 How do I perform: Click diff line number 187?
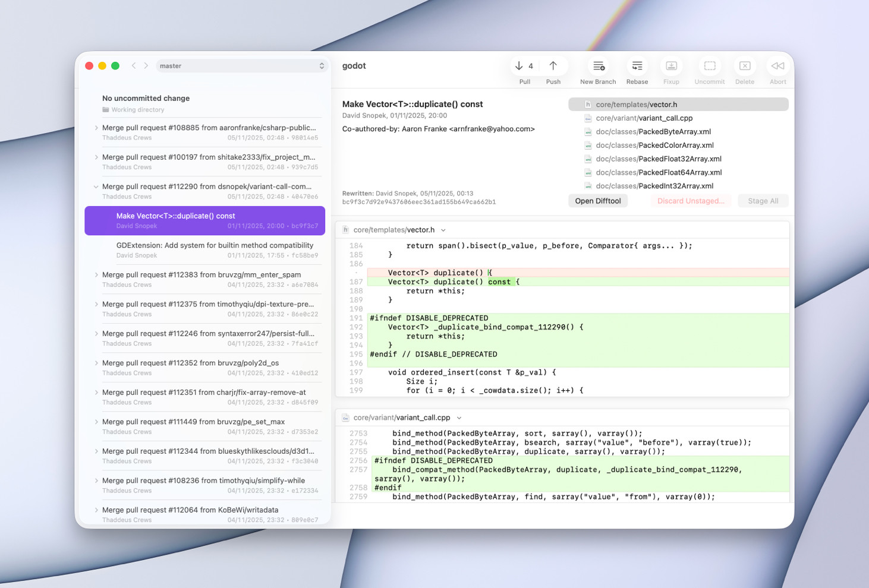click(x=356, y=282)
